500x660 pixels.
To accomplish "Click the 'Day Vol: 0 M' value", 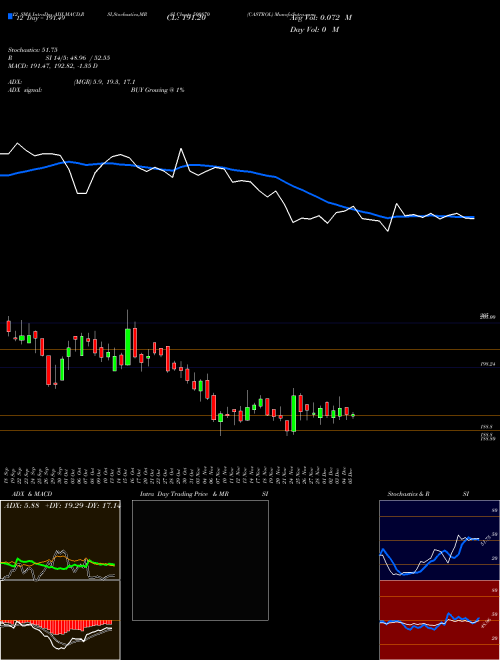I will point(314,30).
